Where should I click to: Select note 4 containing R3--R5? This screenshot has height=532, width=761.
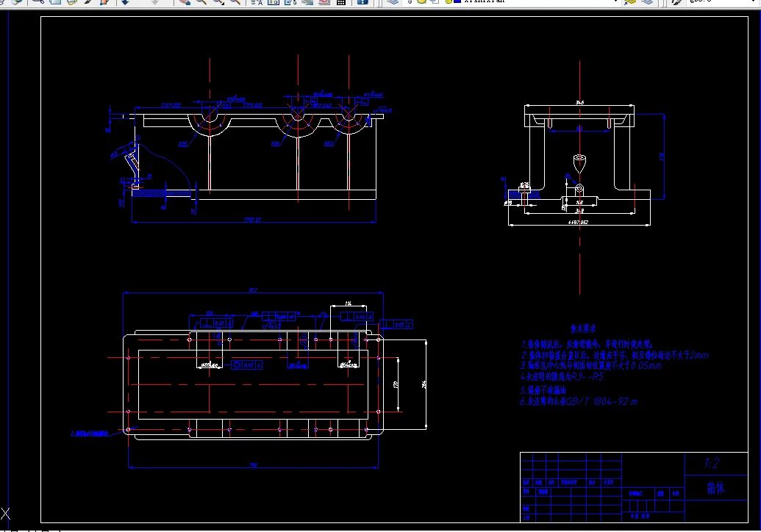562,376
